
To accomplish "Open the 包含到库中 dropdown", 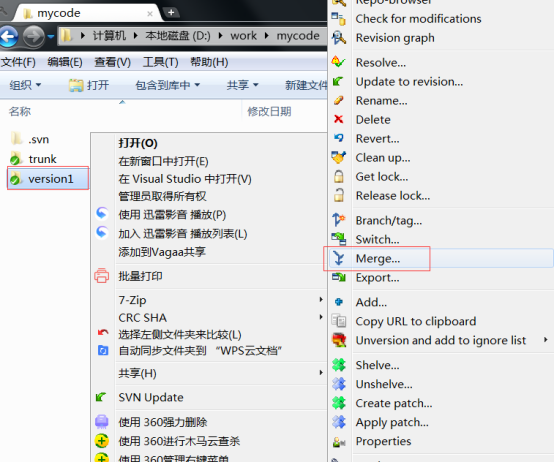I will coord(168,85).
